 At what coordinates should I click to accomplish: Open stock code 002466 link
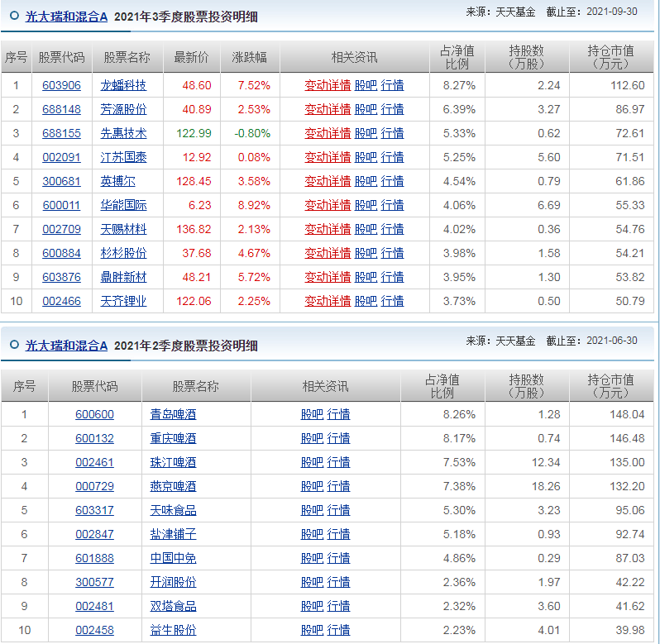tap(61, 301)
